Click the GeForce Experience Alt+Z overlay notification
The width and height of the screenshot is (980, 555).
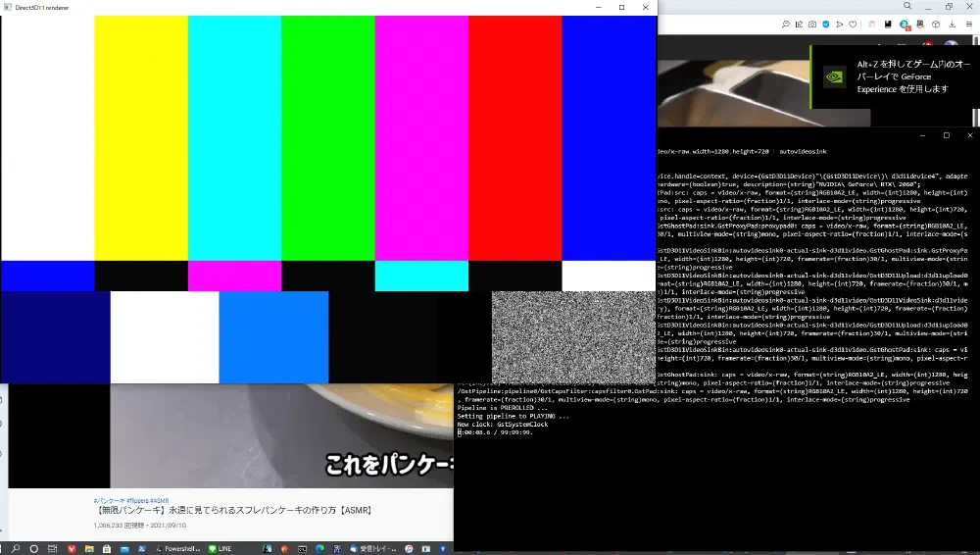(895, 76)
